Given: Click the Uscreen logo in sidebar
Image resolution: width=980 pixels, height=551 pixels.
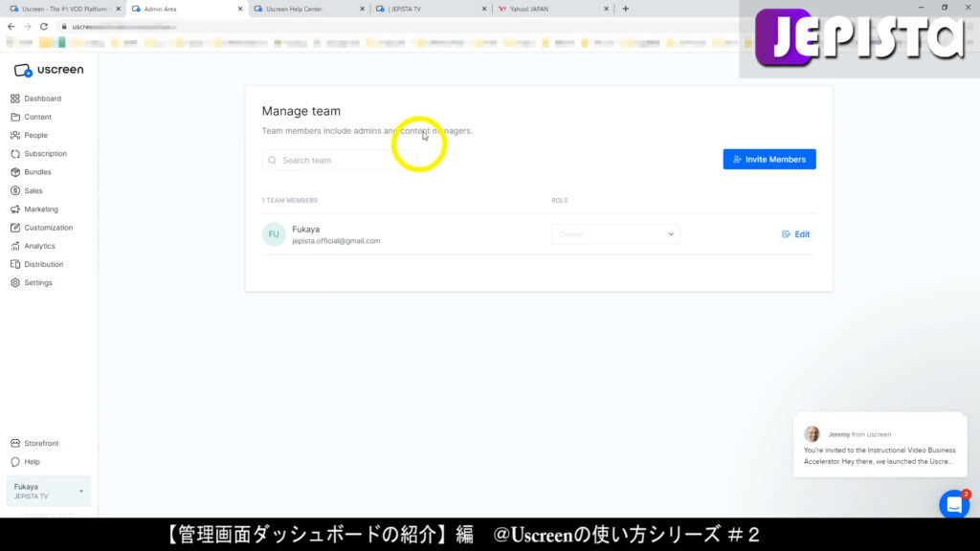Looking at the screenshot, I should 49,70.
